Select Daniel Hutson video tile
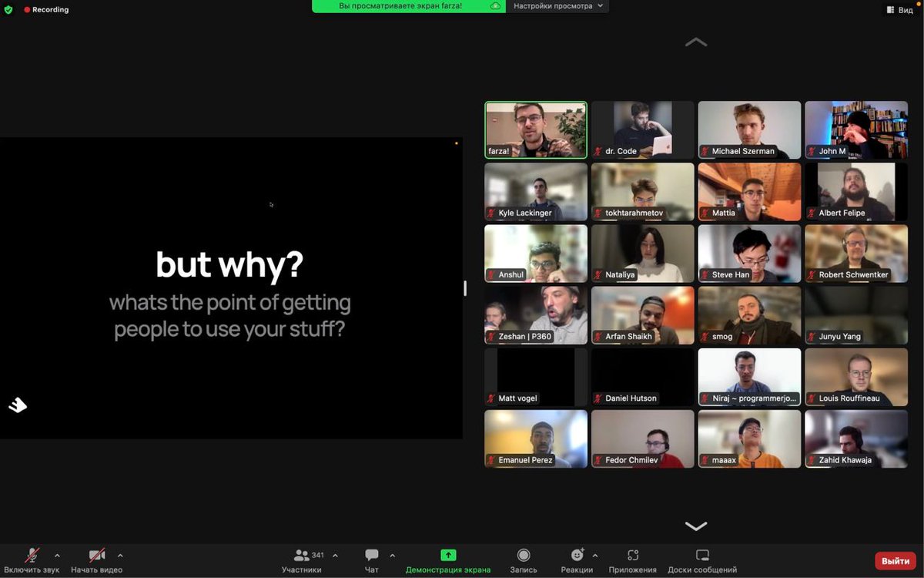The width and height of the screenshot is (924, 578). tap(643, 377)
